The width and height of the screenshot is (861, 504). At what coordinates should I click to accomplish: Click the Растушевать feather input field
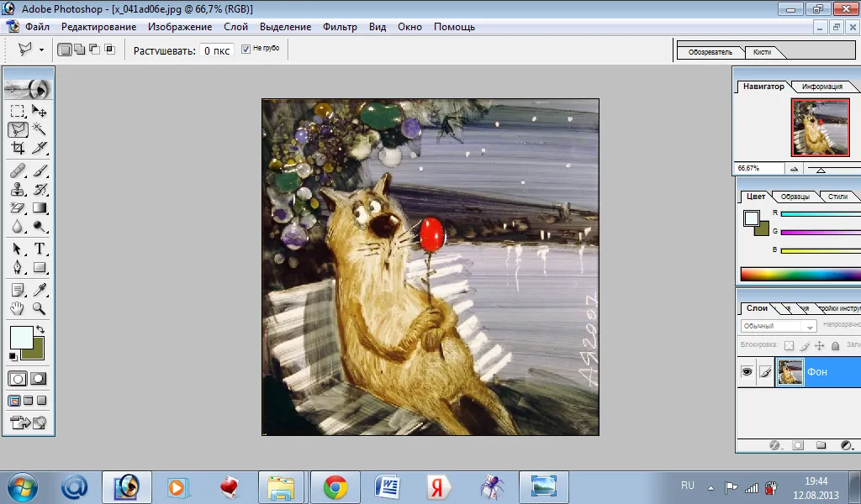pos(217,50)
